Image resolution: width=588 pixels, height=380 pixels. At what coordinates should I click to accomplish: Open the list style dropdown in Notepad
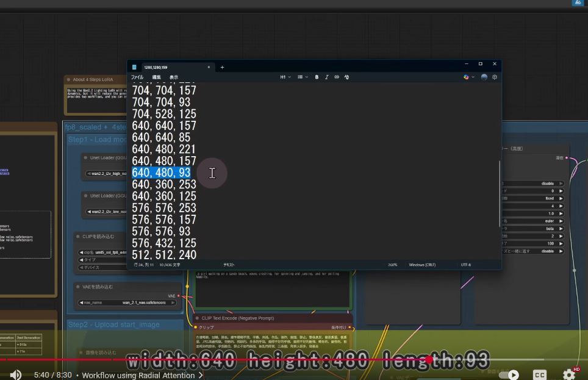point(303,77)
